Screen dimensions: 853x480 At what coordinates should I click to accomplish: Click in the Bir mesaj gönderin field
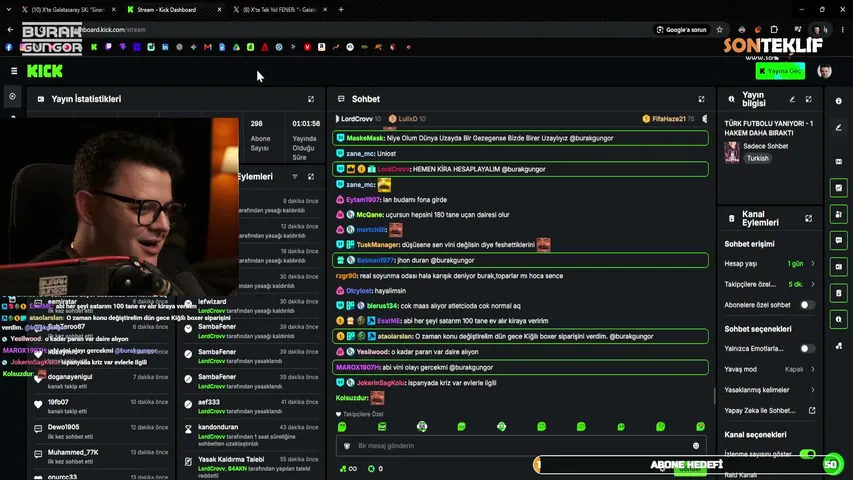pyautogui.click(x=521, y=446)
